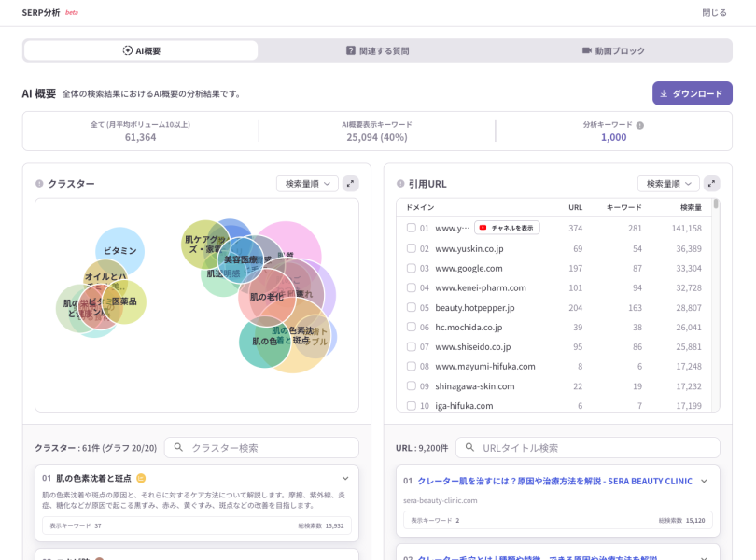Click the クラスター検索 input field

coord(262,448)
